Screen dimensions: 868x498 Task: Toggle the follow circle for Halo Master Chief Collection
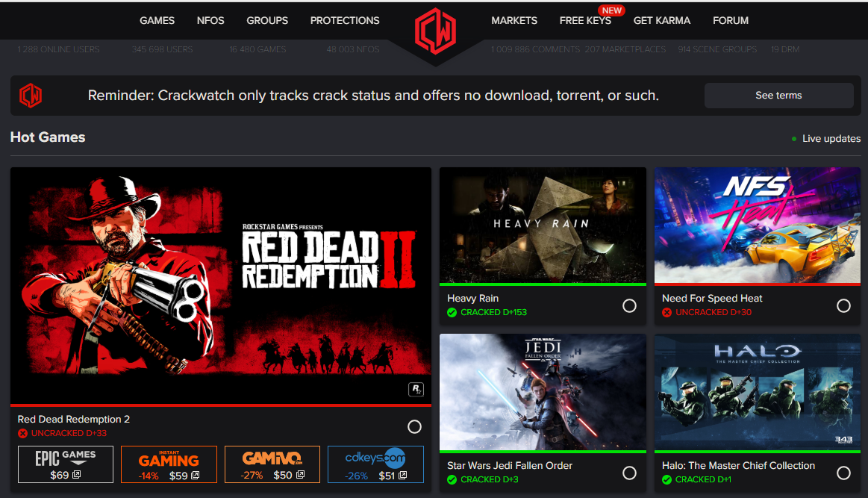point(843,473)
